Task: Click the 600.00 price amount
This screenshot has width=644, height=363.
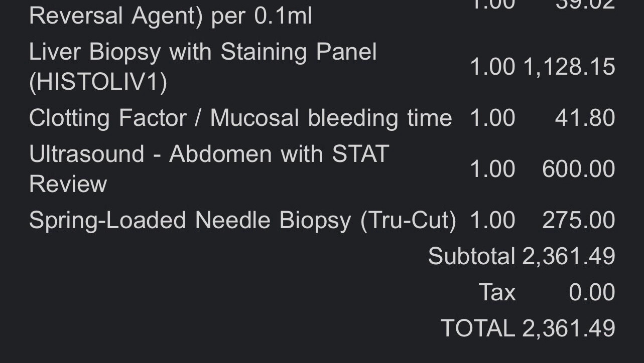Action: tap(578, 169)
